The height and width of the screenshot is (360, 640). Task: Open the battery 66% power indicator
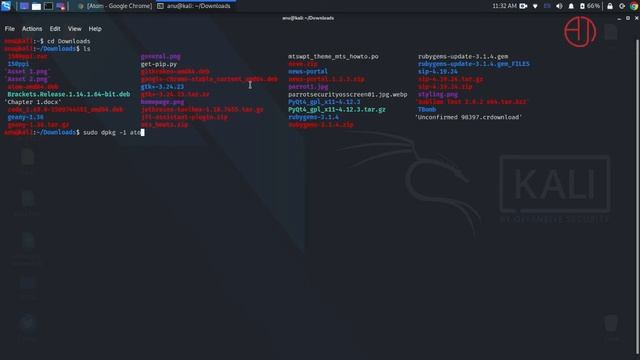pos(590,6)
